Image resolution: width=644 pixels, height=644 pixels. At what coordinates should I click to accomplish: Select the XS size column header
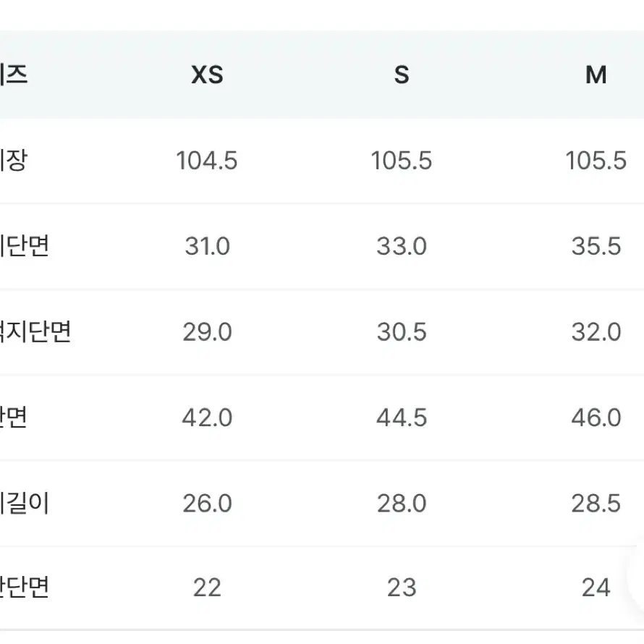point(207,75)
